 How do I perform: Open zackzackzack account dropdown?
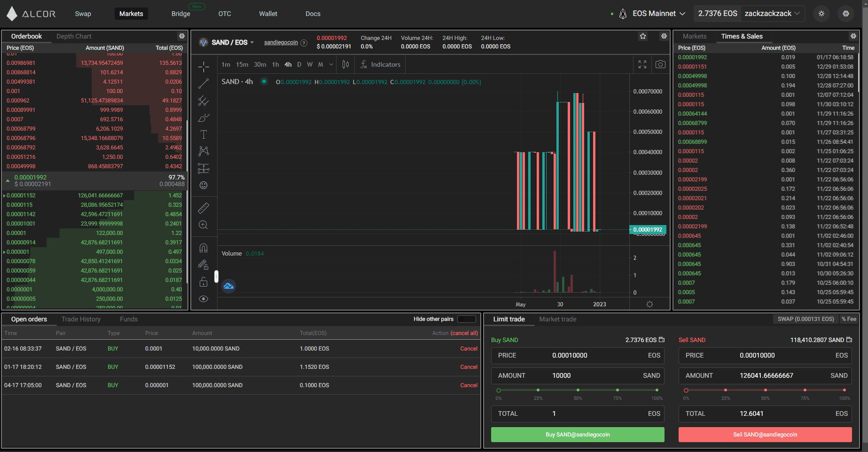pos(772,14)
